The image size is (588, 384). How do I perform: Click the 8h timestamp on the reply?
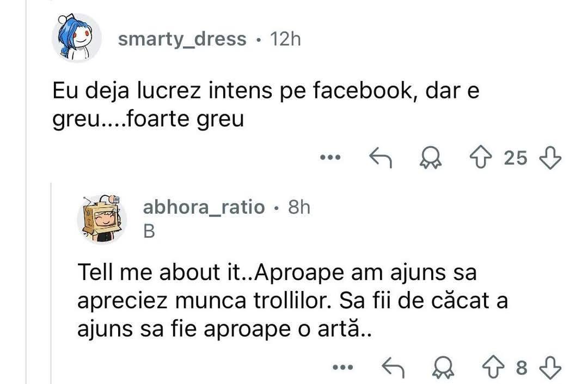point(298,207)
